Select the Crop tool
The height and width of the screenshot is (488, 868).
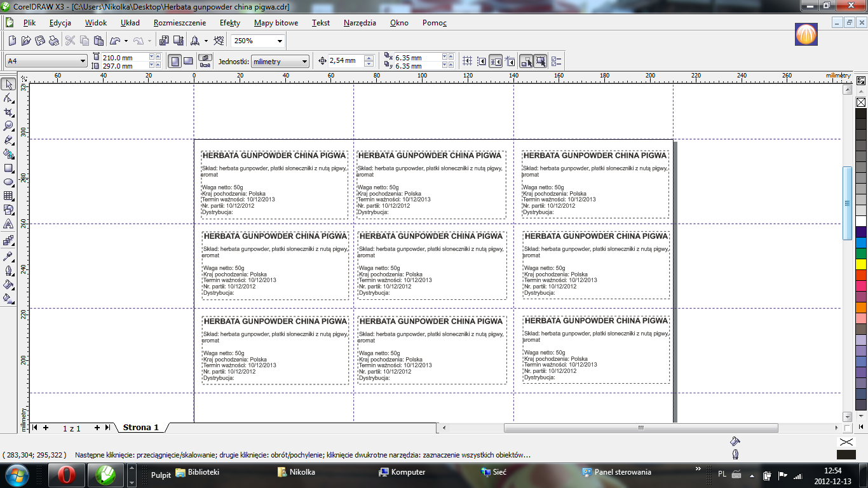[9, 112]
